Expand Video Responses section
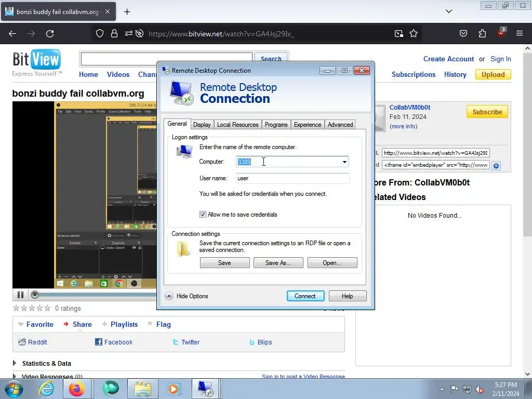This screenshot has width=532, height=399. pos(47,376)
